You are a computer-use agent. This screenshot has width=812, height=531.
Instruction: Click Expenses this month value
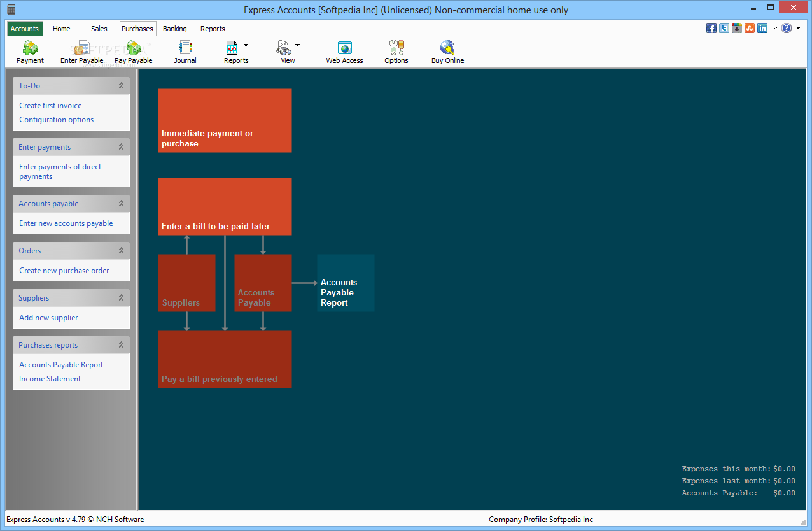pos(784,469)
